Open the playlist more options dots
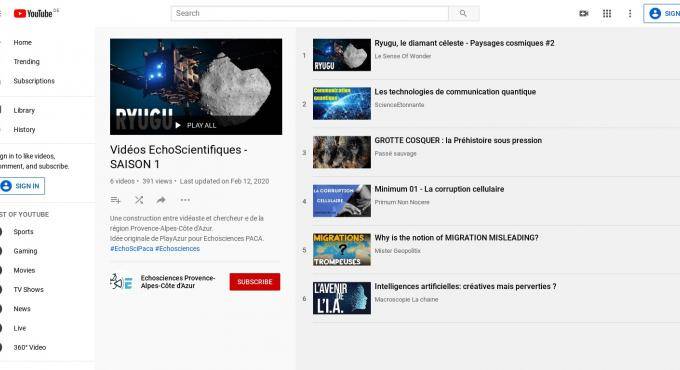 point(185,200)
